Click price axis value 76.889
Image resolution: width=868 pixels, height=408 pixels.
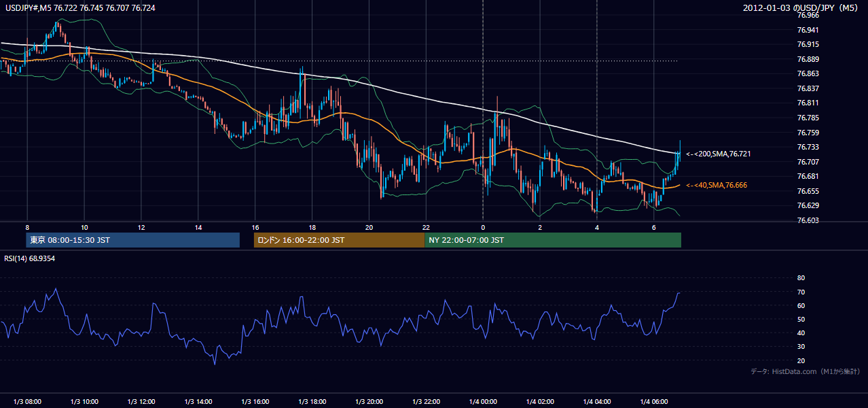tap(808, 59)
